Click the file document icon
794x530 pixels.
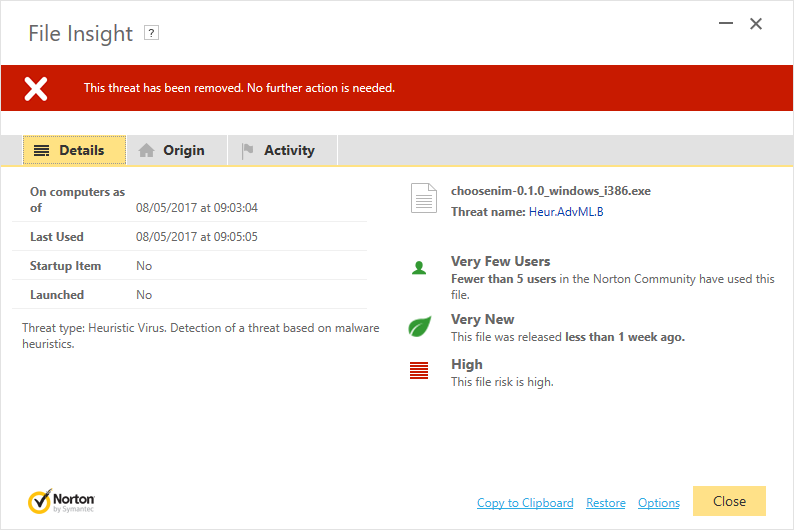(x=424, y=198)
